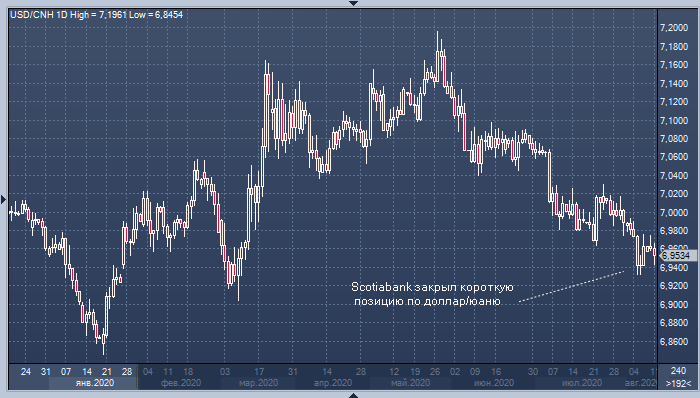Click the >192< visible bars indicator
700x398 pixels.
[678, 383]
